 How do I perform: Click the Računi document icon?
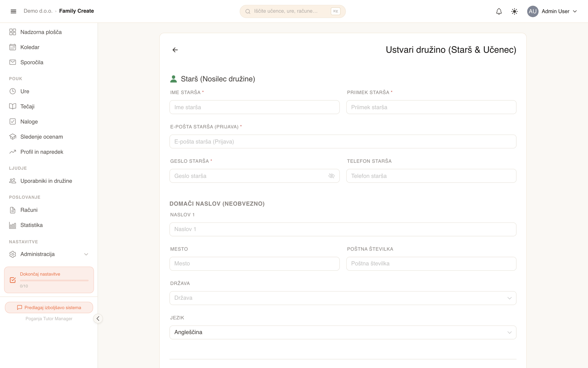[13, 210]
